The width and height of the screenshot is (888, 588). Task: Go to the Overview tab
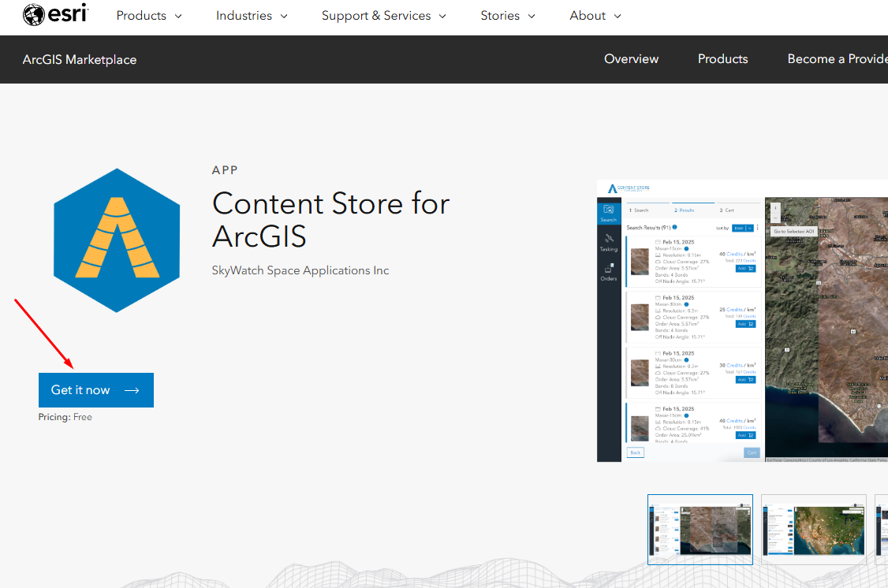click(x=631, y=59)
